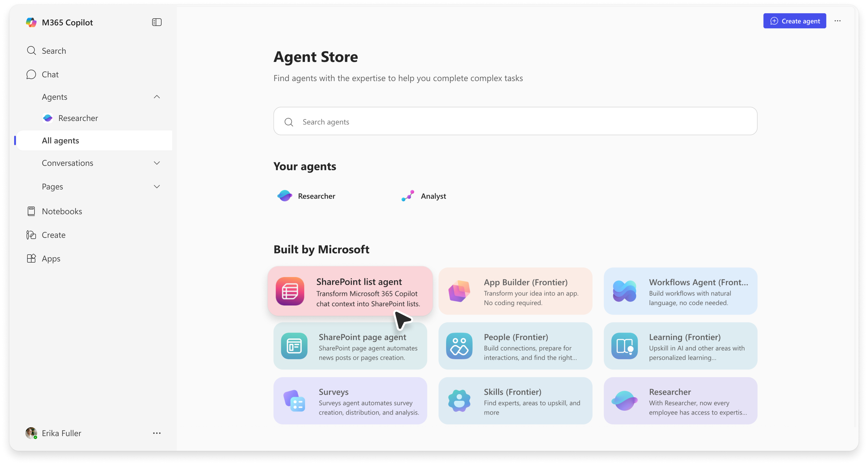This screenshot has width=868, height=465.
Task: Open more options next to Erika Fuller
Action: pos(157,433)
